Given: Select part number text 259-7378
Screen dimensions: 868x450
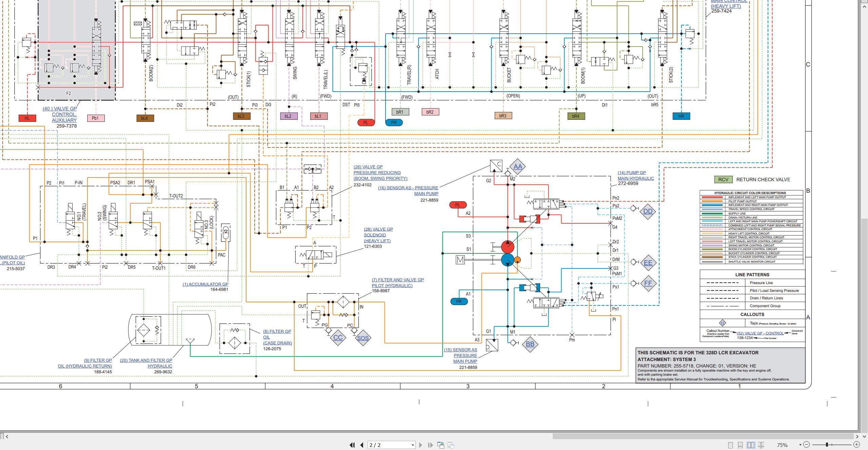Looking at the screenshot, I should pyautogui.click(x=66, y=126).
